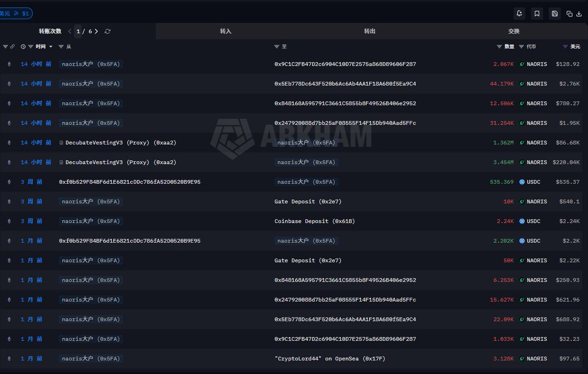Screen dimensions: 588x374
Task: Switch to the 交换 tab
Action: (514, 31)
